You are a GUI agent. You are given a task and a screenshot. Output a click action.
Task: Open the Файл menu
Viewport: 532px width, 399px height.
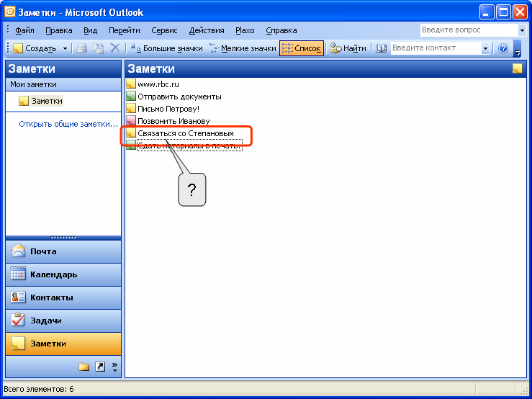24,30
